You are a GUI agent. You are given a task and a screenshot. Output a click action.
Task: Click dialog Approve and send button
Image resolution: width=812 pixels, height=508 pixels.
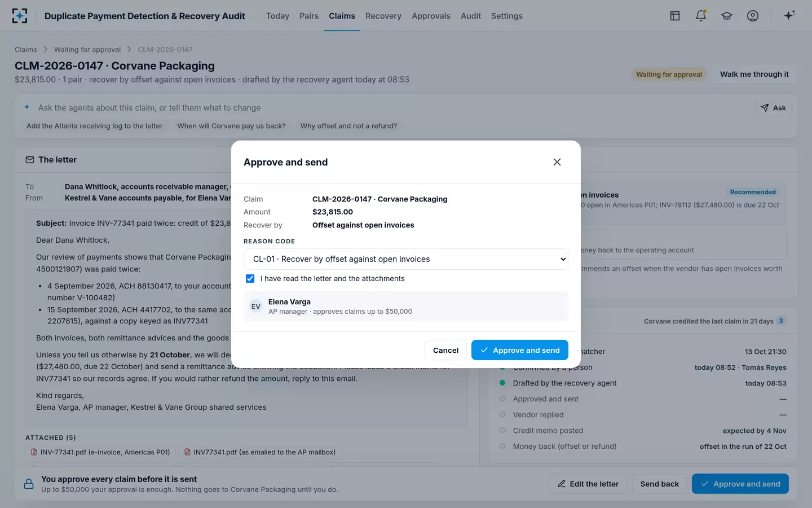(520, 351)
